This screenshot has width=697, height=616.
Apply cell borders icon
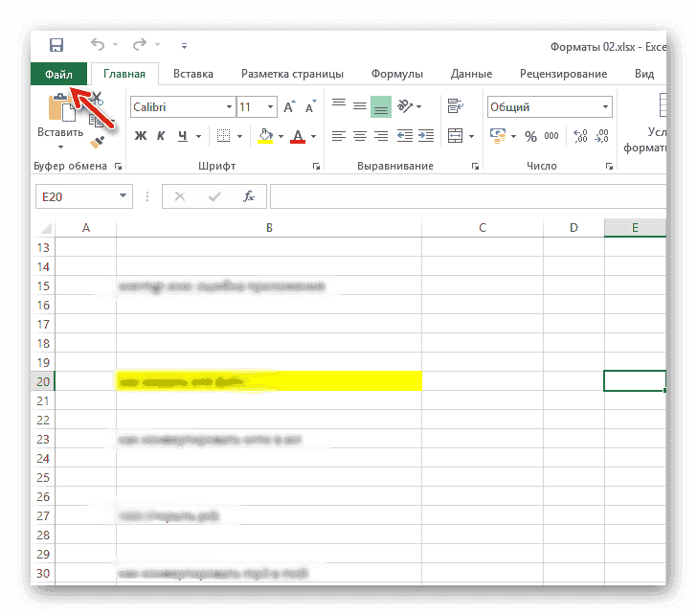[223, 136]
